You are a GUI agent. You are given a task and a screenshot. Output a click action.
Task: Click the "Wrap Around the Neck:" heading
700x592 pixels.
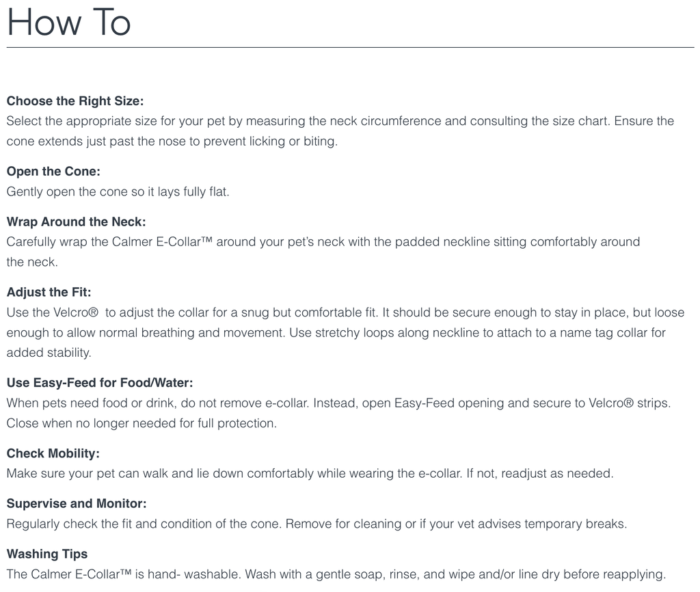coord(77,221)
